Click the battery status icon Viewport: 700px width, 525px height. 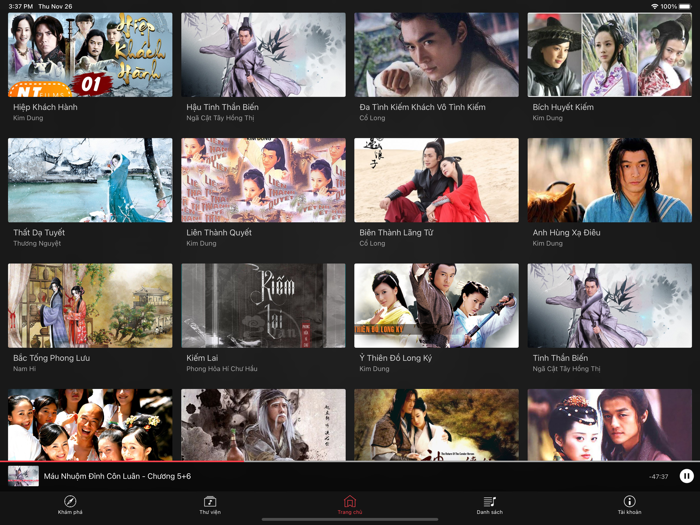coord(685,6)
